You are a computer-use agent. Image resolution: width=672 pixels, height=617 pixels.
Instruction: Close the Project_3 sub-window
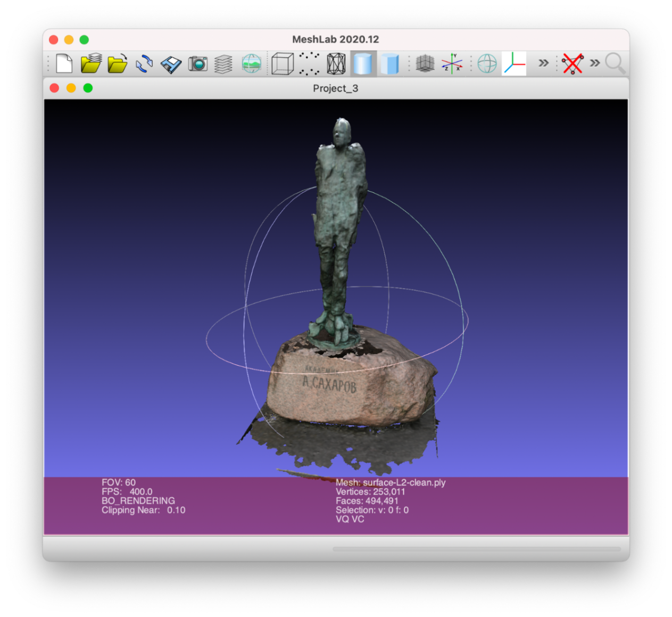point(54,88)
